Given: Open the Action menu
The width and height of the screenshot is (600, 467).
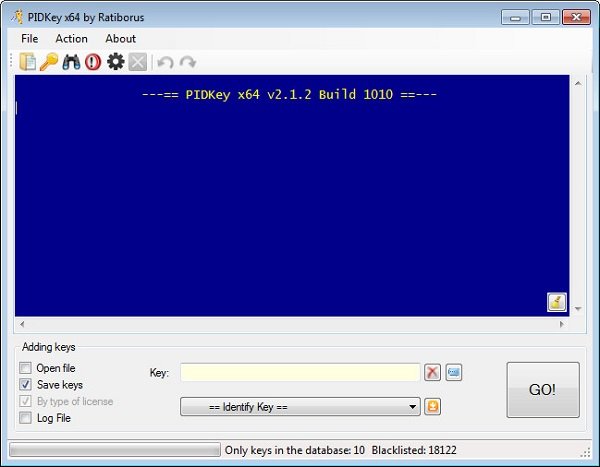Looking at the screenshot, I should (x=72, y=39).
